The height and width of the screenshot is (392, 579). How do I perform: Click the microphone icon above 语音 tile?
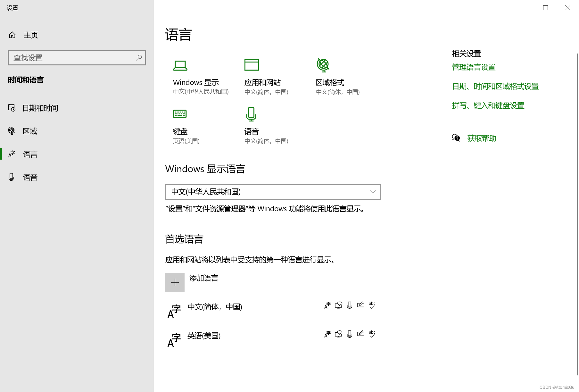pyautogui.click(x=251, y=114)
